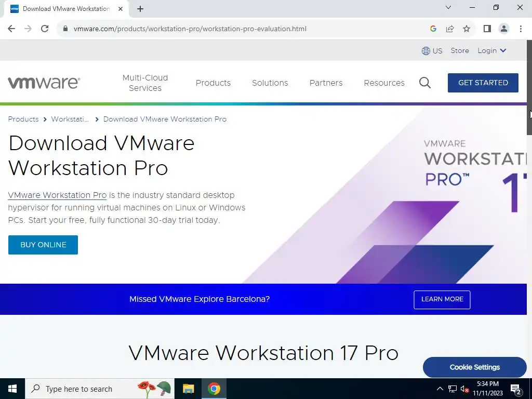Open browser side panel

pos(487,29)
